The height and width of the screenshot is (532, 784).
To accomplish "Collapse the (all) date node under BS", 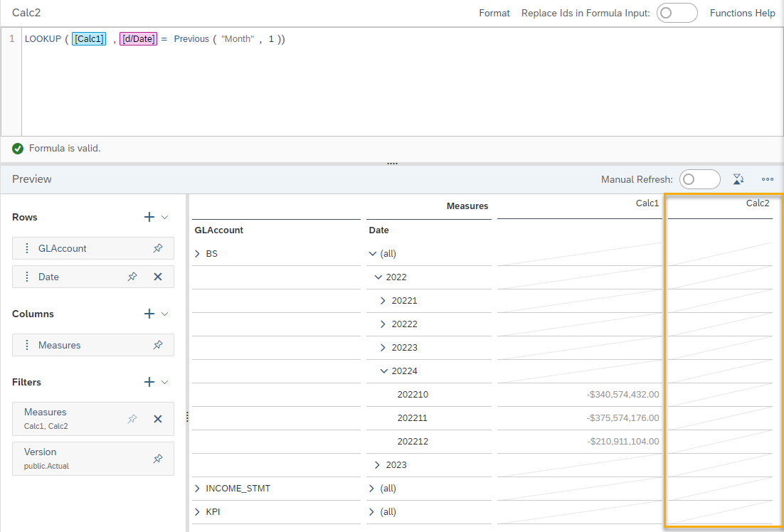I will coord(372,254).
